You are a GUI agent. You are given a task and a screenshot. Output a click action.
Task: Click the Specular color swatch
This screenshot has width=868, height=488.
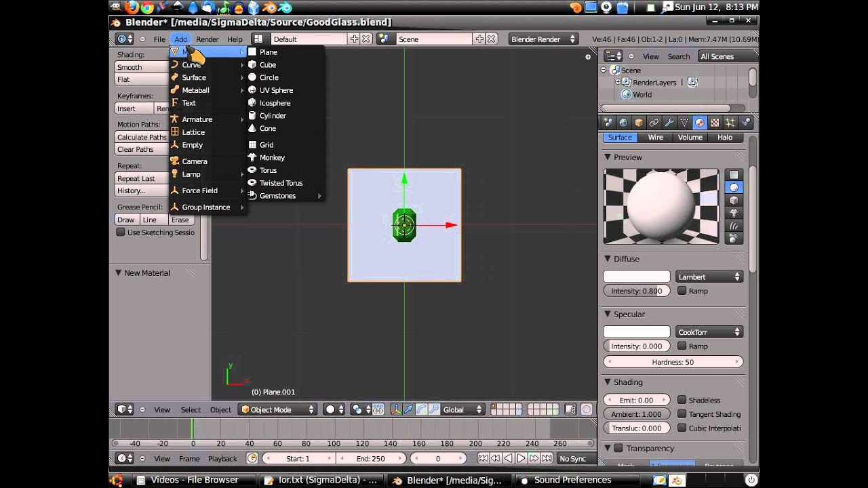pyautogui.click(x=637, y=332)
